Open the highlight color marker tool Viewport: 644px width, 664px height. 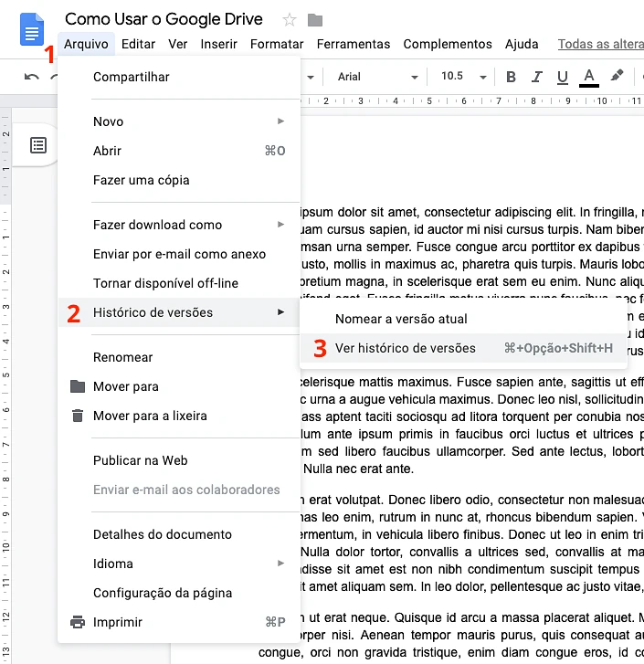tap(617, 76)
